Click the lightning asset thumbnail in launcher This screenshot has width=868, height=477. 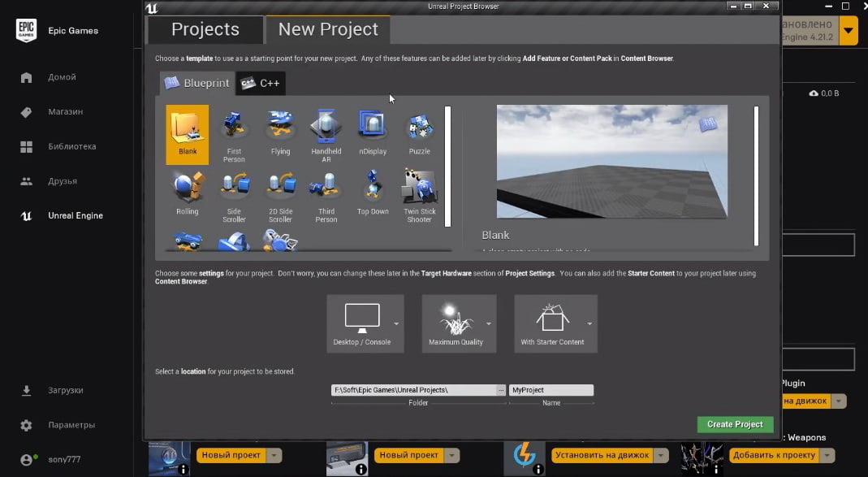(x=525, y=459)
